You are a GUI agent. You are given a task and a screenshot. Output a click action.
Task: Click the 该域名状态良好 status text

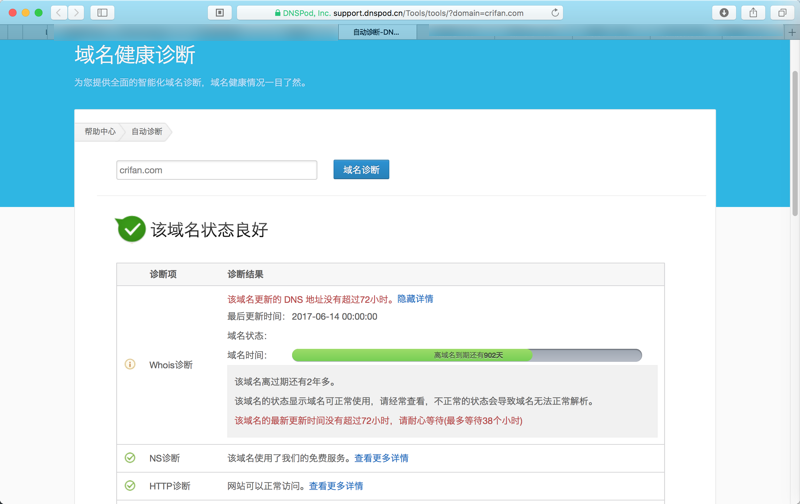pyautogui.click(x=209, y=230)
